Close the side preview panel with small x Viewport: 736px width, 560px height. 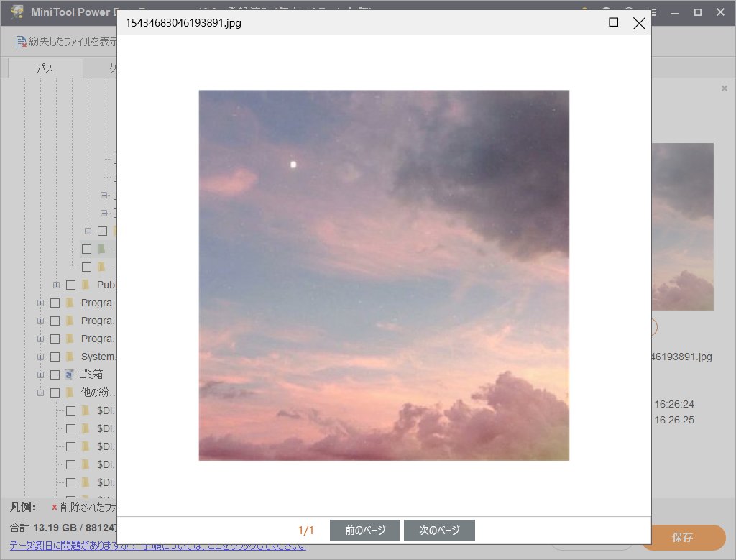click(x=724, y=88)
